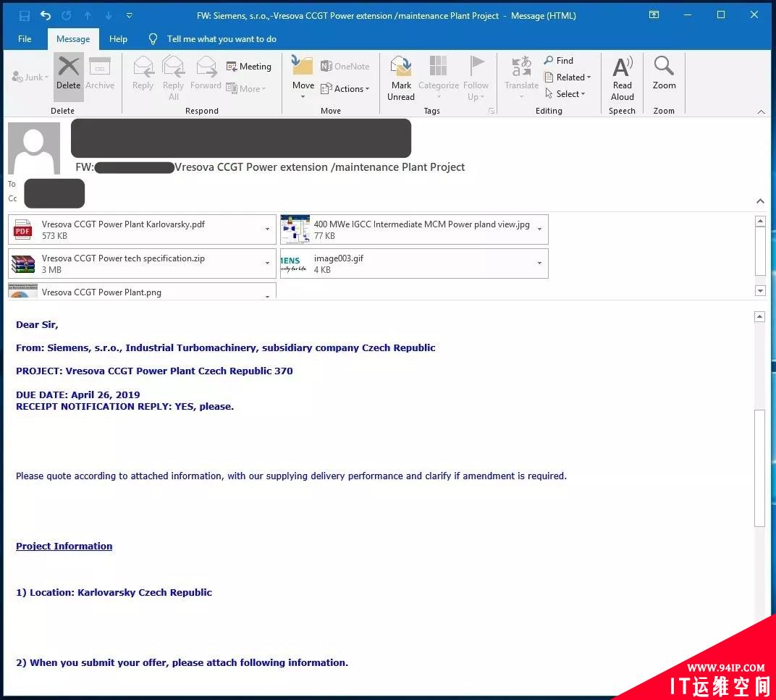This screenshot has height=700, width=776.
Task: Click the PDF file icon of Karlovarsky.pdf
Action: (22, 229)
